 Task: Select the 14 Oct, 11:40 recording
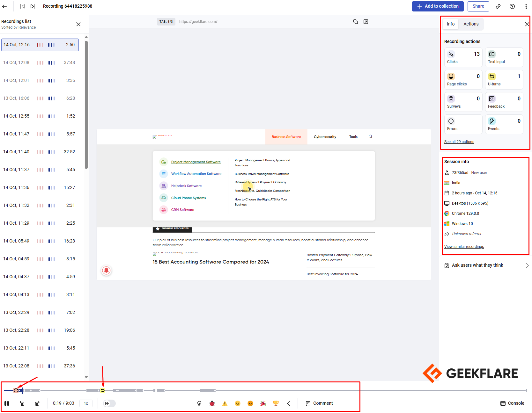point(40,152)
